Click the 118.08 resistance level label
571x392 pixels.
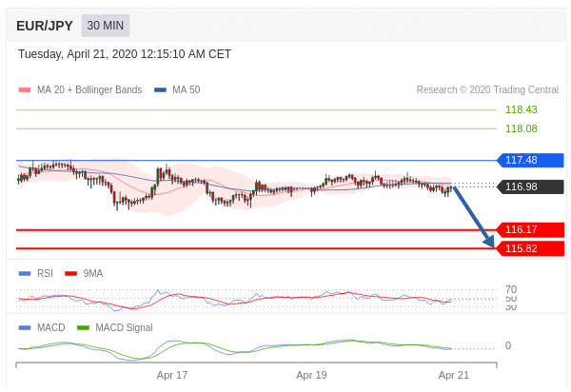pyautogui.click(x=522, y=128)
